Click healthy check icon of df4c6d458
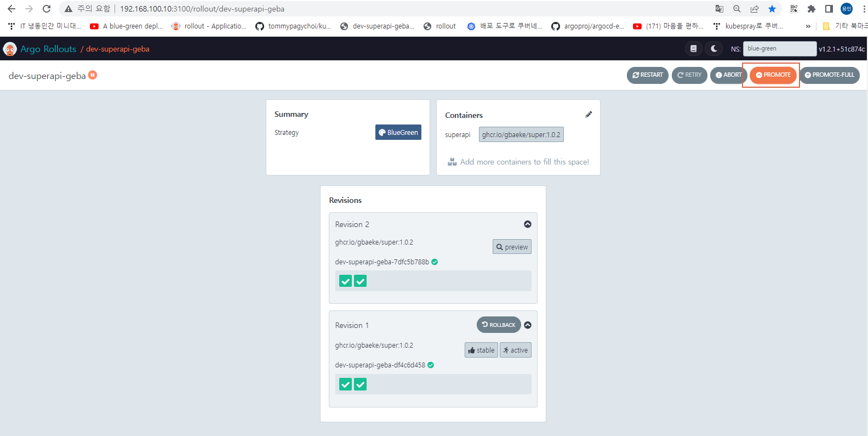868x436 pixels. 431,365
